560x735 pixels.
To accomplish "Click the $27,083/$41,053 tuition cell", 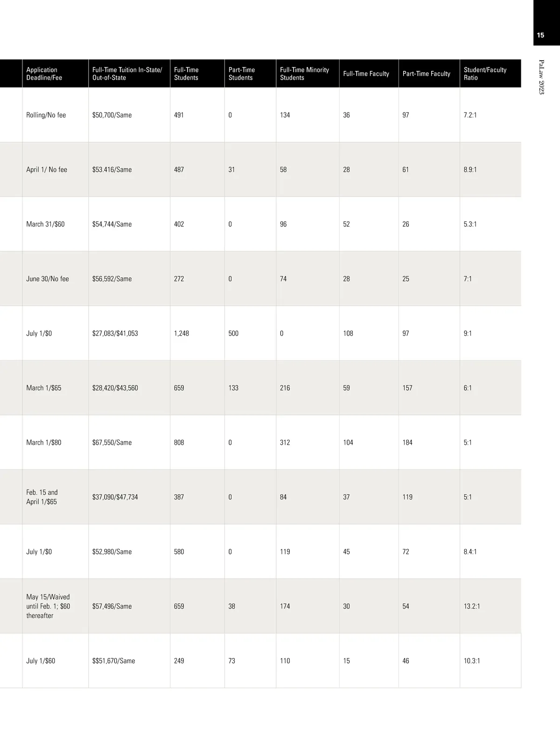I will (115, 334).
